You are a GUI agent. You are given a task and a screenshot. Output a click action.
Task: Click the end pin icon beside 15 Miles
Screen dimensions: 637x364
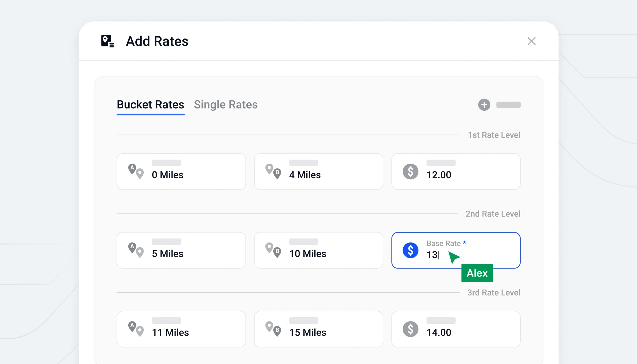(x=273, y=329)
